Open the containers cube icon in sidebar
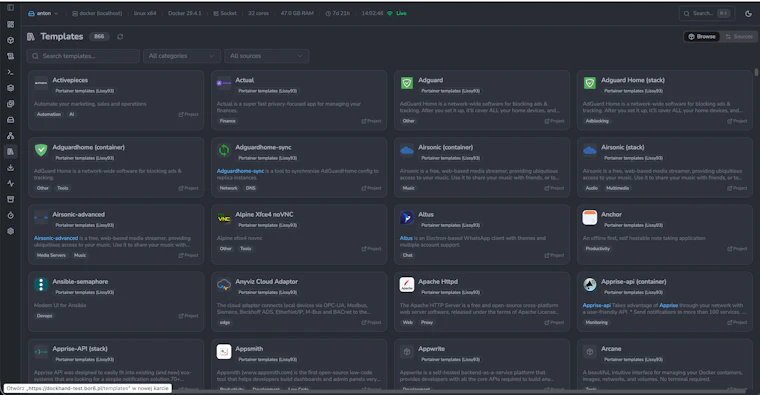This screenshot has height=395, width=760. pos(10,40)
